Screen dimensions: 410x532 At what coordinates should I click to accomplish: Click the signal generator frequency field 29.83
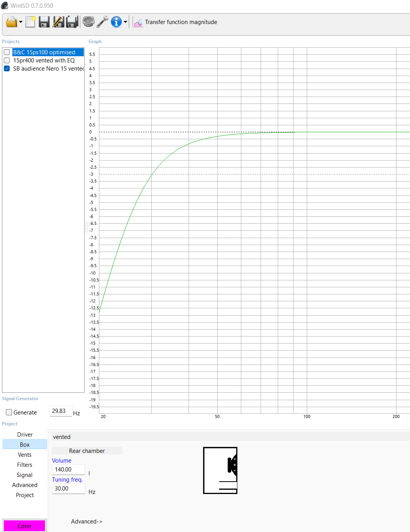pyautogui.click(x=61, y=411)
